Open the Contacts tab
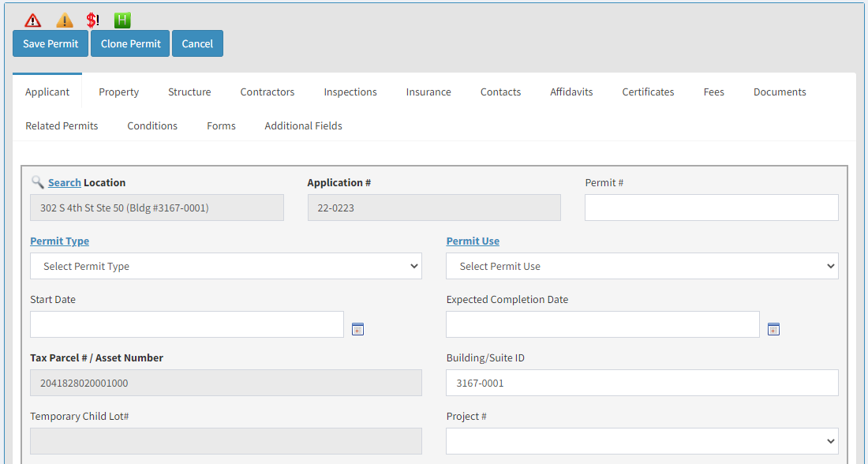The image size is (868, 464). click(x=500, y=92)
